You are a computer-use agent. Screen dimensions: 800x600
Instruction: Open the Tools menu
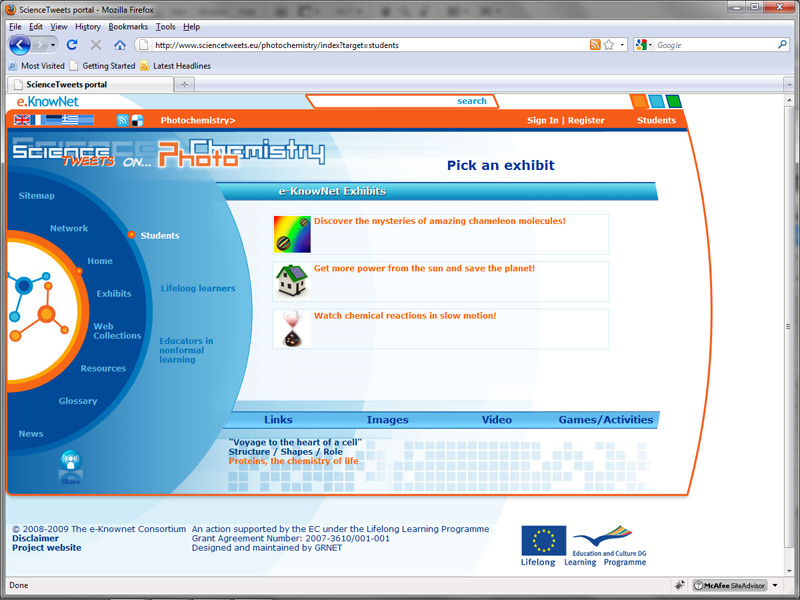click(165, 27)
